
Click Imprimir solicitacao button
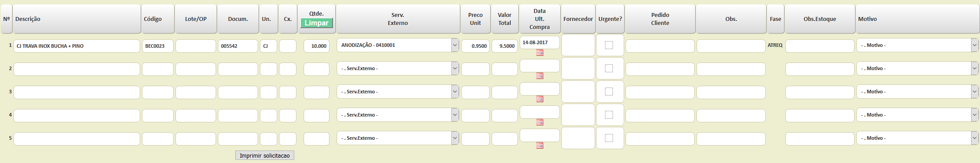coord(265,155)
